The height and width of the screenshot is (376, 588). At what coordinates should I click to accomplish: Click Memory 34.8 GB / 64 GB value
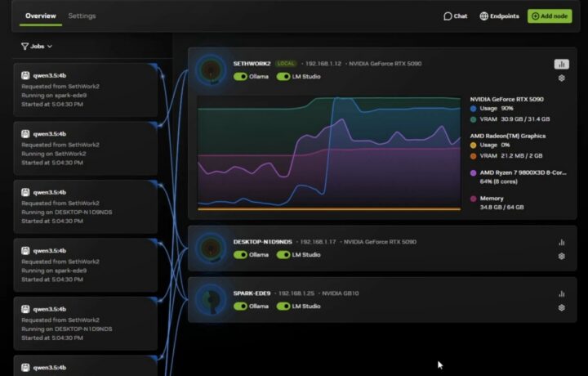click(x=501, y=207)
